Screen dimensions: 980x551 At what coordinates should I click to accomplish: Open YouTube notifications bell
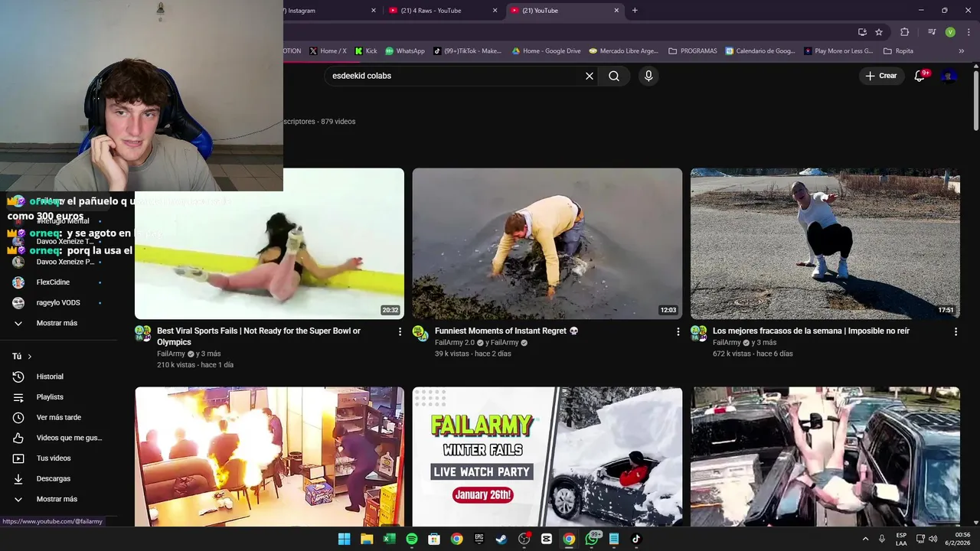tap(920, 76)
